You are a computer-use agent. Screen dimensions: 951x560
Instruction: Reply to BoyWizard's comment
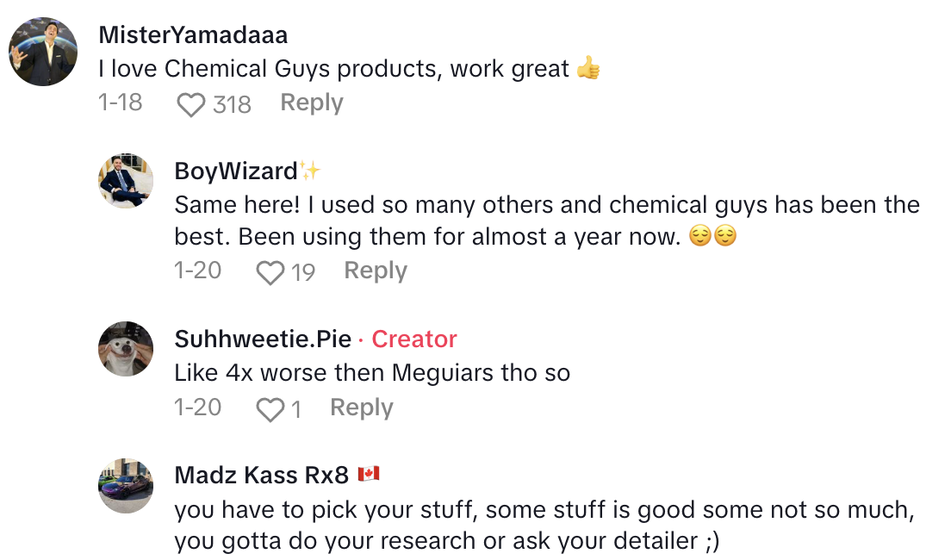(376, 271)
